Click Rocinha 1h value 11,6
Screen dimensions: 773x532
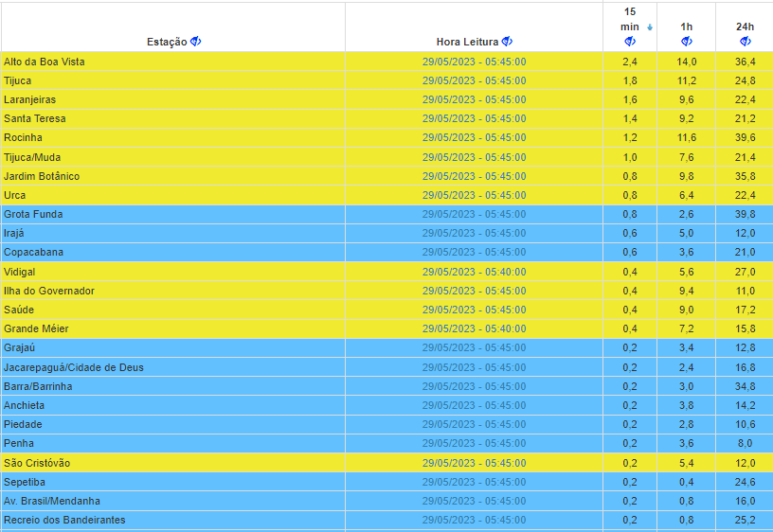(x=687, y=137)
